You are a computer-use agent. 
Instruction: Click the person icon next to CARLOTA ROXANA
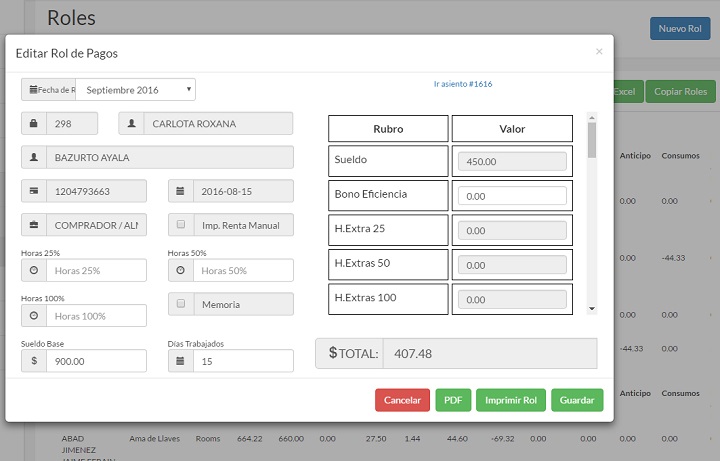(131, 124)
